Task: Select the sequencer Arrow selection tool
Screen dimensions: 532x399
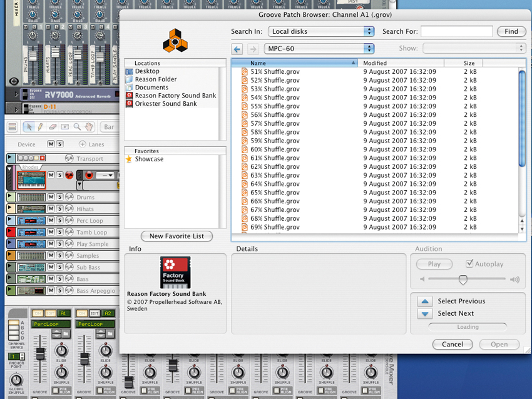Action: (x=29, y=127)
